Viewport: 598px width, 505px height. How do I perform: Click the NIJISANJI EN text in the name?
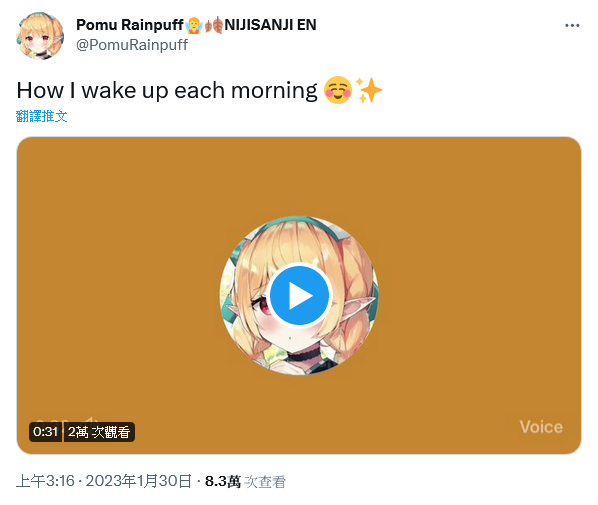coord(270,25)
